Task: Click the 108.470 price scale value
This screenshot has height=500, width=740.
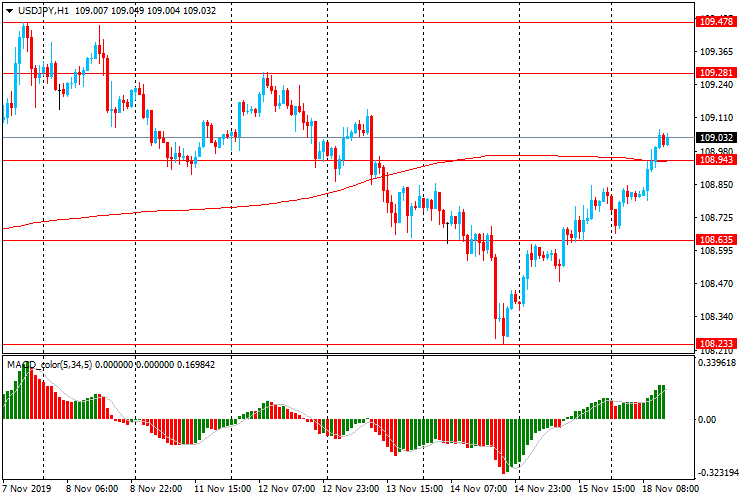Action: pos(715,284)
